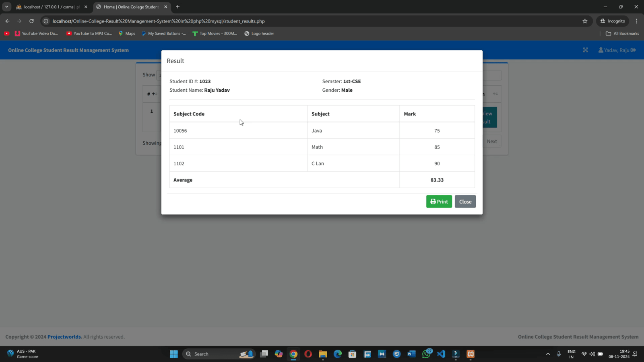The image size is (644, 362).
Task: Click the green Print button
Action: point(439,202)
